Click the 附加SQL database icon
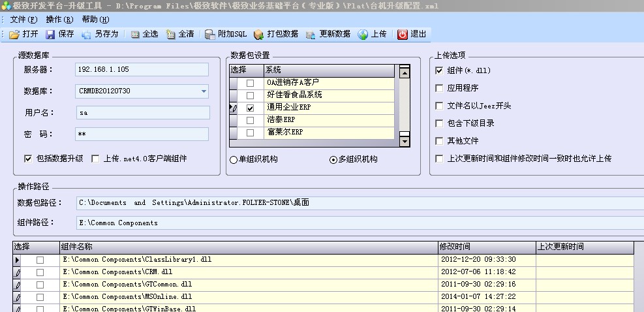Image resolution: width=644 pixels, height=312 pixels. pos(210,35)
